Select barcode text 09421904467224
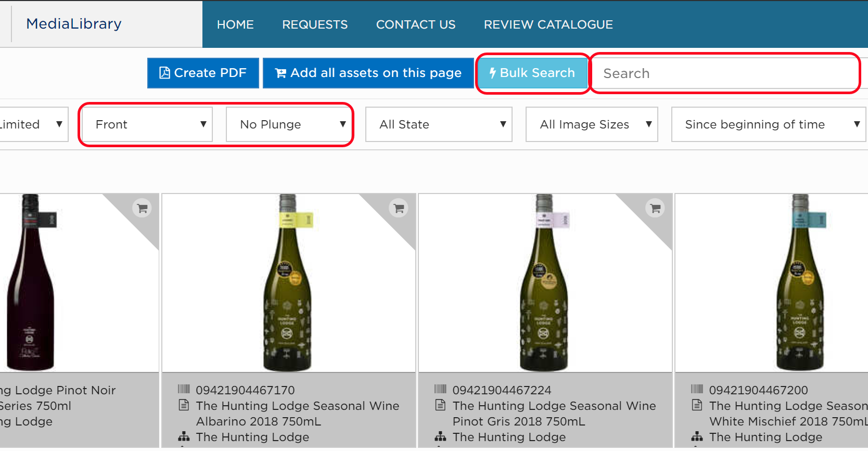Viewport: 868px width, 451px height. (502, 390)
